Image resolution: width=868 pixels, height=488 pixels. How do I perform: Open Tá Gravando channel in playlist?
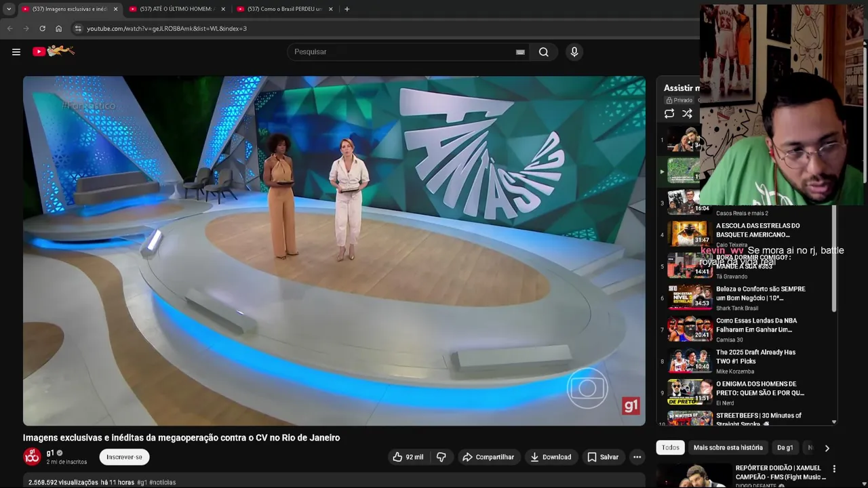click(x=732, y=277)
